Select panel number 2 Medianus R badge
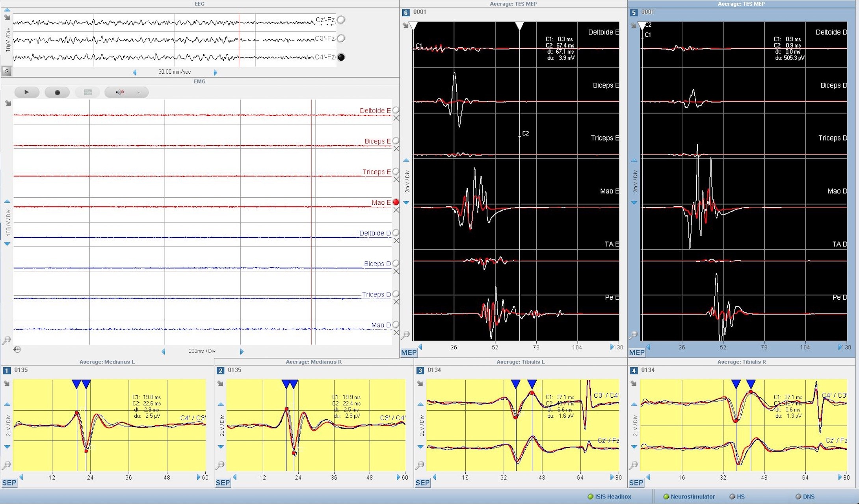This screenshot has height=504, width=859. (x=221, y=371)
